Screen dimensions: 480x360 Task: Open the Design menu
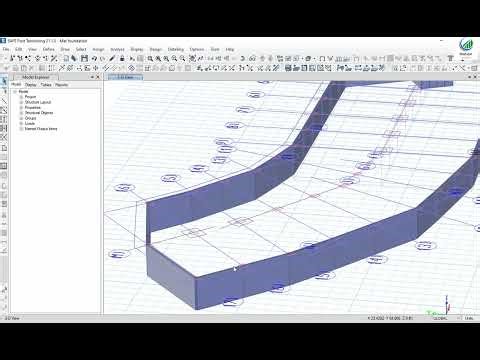[x=156, y=49]
